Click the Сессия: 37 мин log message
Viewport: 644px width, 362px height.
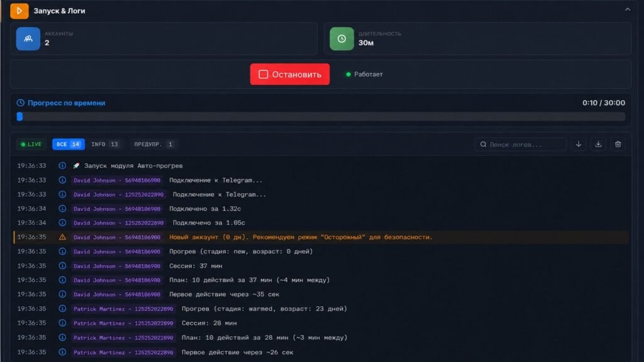[x=196, y=266]
